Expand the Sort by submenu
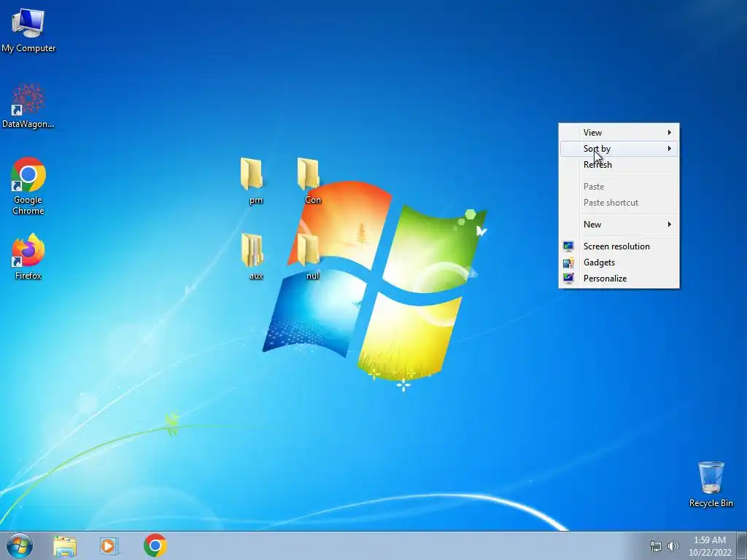The image size is (747, 560). pyautogui.click(x=619, y=149)
